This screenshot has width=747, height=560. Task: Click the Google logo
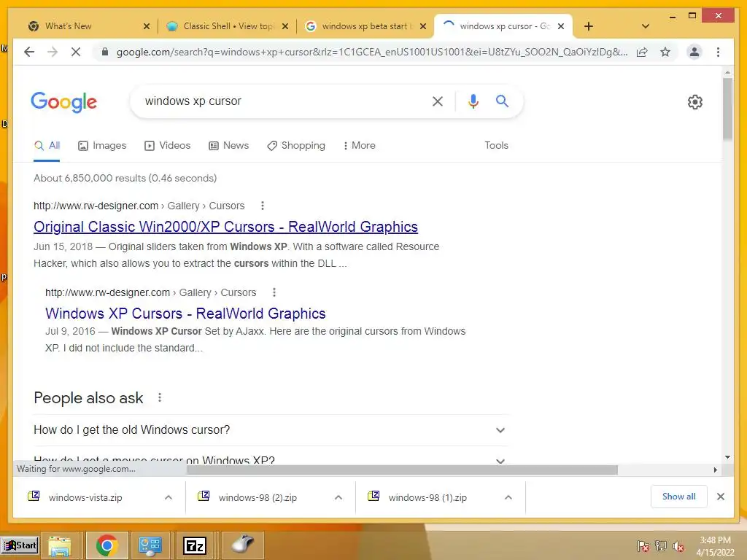pos(64,102)
